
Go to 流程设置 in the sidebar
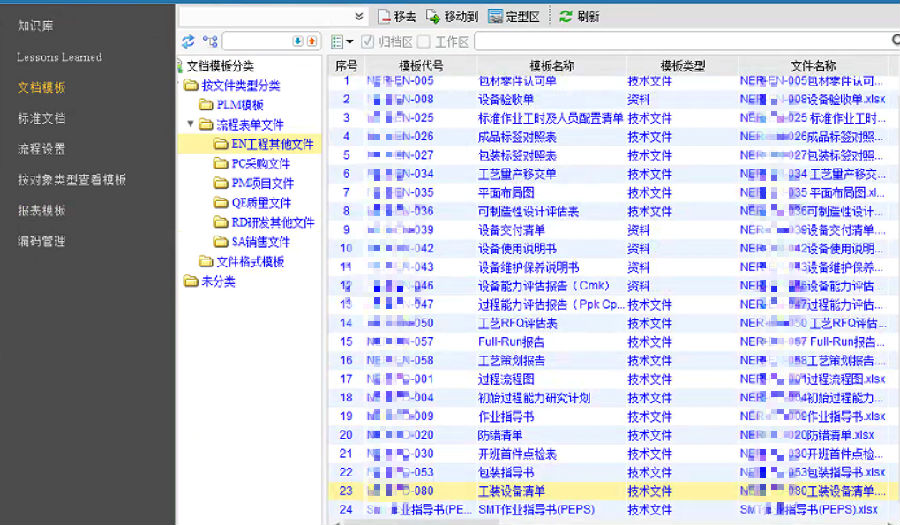point(42,149)
